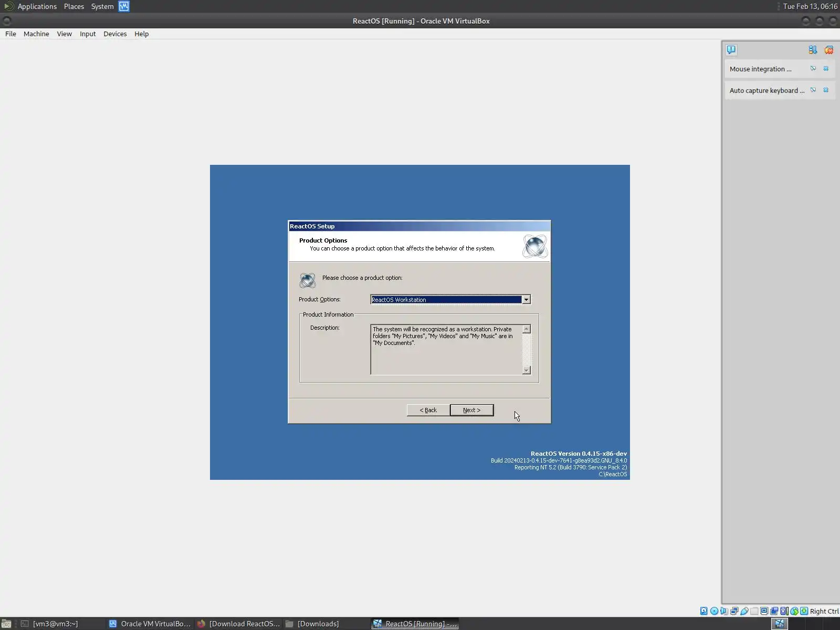Open the Help menu
This screenshot has height=630, width=840.
coord(141,34)
